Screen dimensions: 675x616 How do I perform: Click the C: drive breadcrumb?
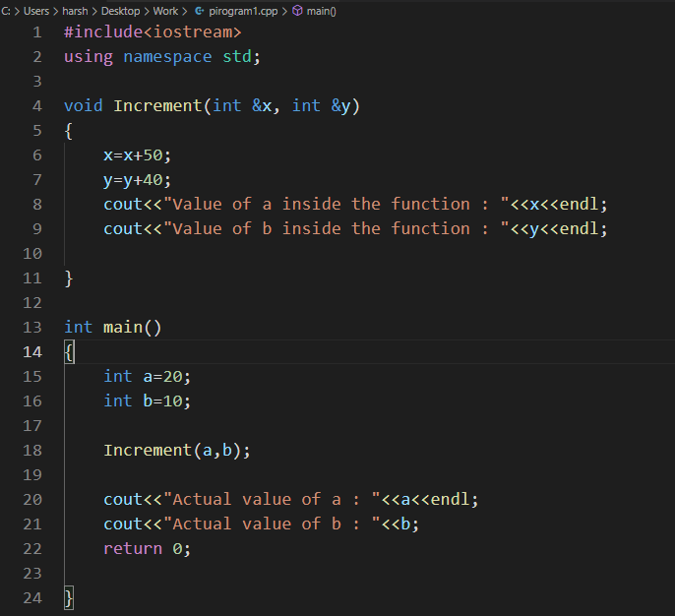click(x=6, y=11)
